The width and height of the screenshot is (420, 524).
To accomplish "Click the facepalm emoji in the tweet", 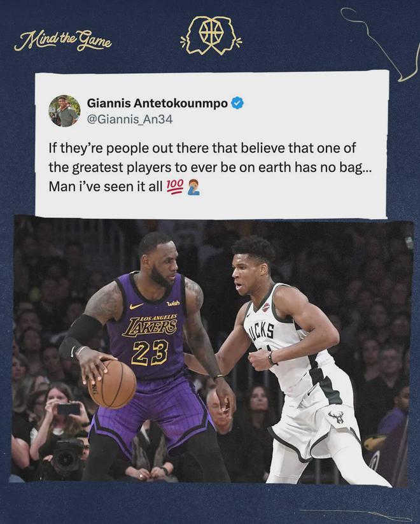I will coord(194,187).
